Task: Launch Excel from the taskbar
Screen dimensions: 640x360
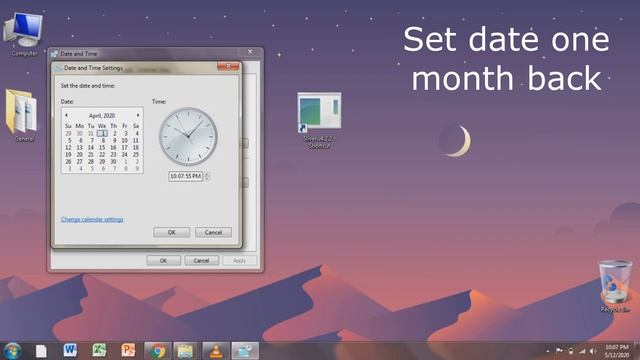Action: click(99, 350)
